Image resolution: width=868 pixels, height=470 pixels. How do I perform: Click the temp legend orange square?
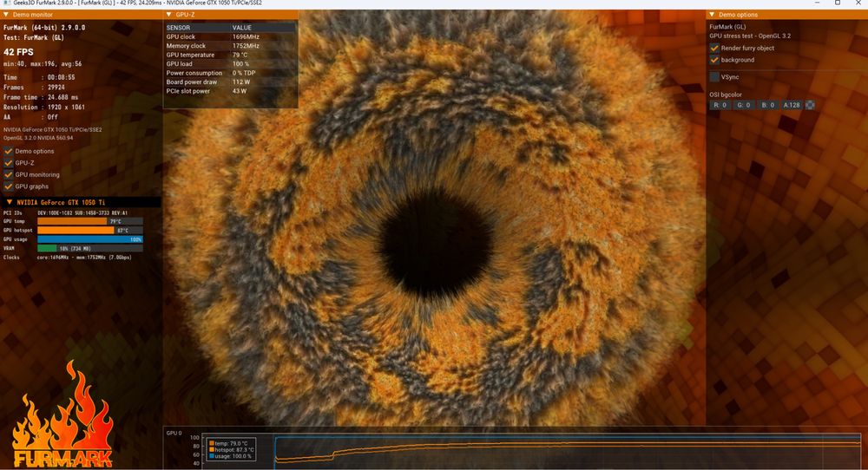[x=212, y=443]
